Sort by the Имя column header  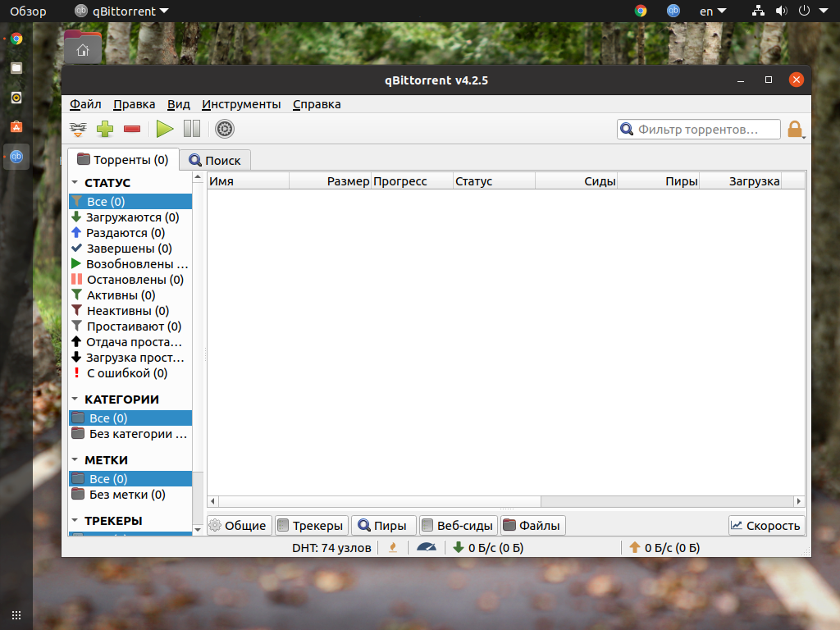click(x=249, y=181)
